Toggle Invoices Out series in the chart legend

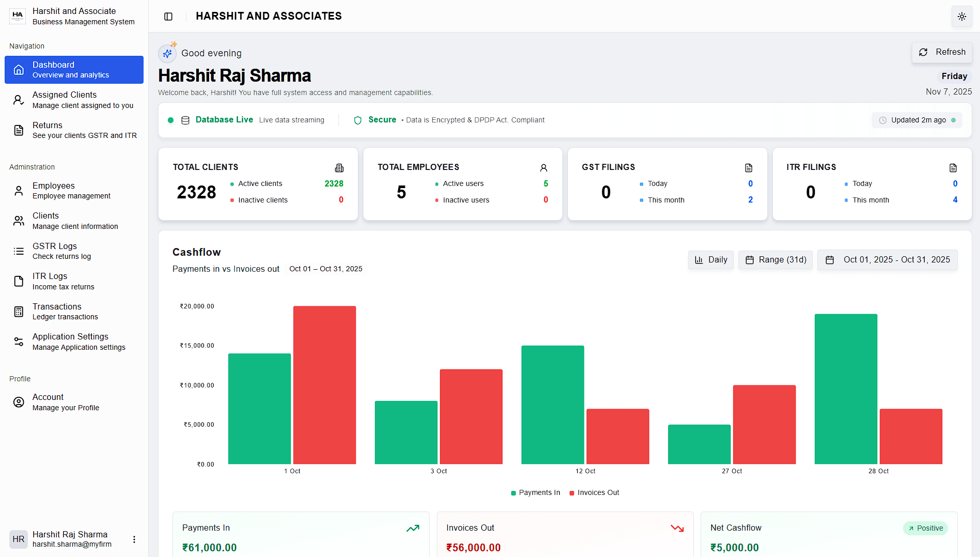[594, 492]
